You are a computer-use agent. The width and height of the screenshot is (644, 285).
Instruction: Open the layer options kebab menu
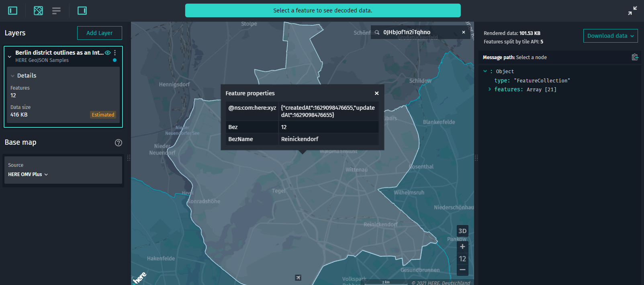pyautogui.click(x=115, y=53)
